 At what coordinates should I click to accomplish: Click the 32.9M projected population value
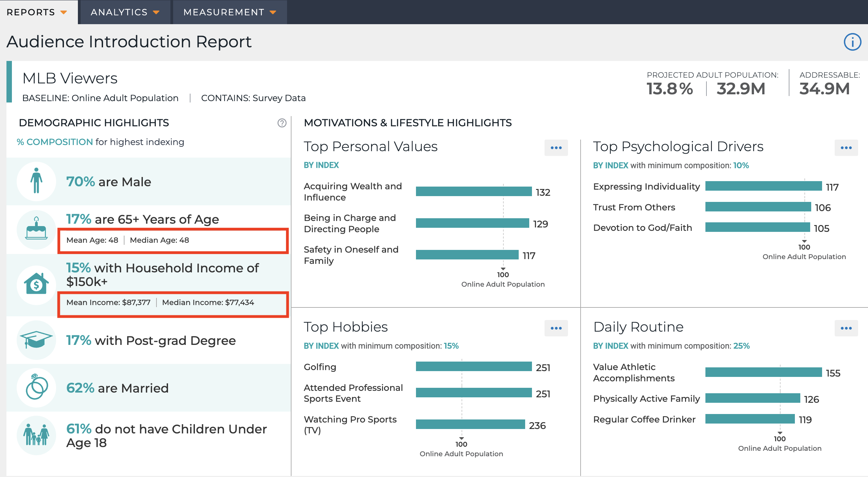coord(741,89)
